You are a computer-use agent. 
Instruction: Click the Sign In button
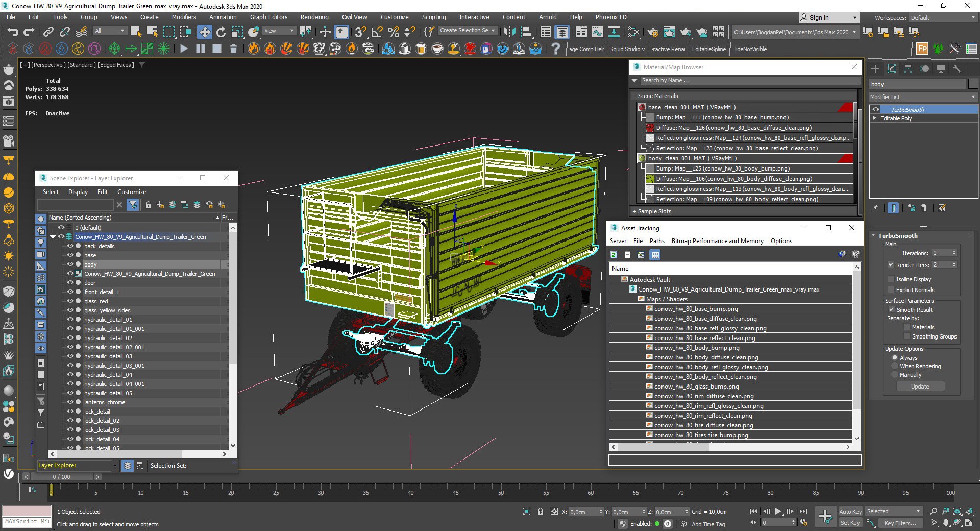tap(828, 18)
